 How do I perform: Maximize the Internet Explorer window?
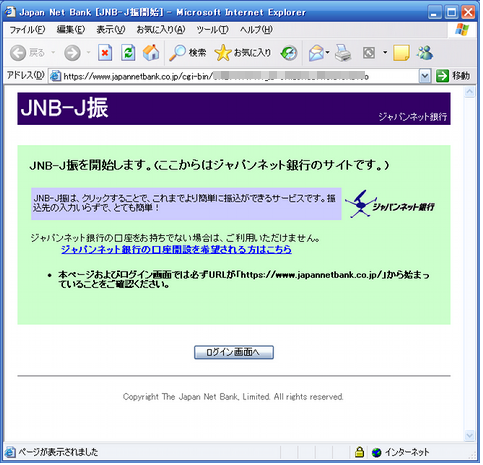click(x=452, y=13)
